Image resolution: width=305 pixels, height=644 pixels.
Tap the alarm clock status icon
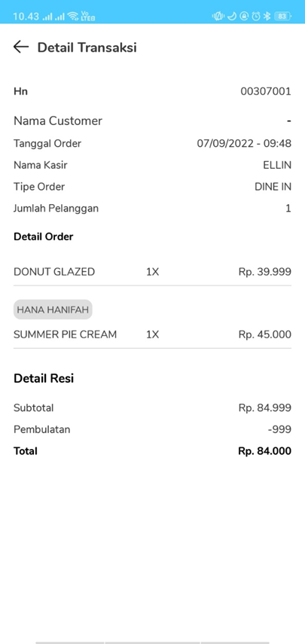click(x=256, y=17)
